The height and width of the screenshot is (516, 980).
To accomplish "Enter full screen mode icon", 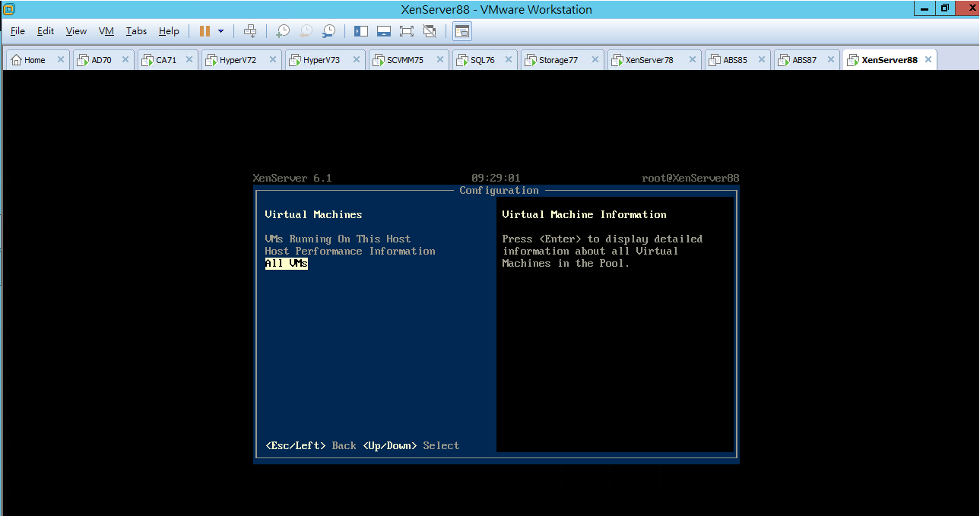I will pyautogui.click(x=407, y=31).
